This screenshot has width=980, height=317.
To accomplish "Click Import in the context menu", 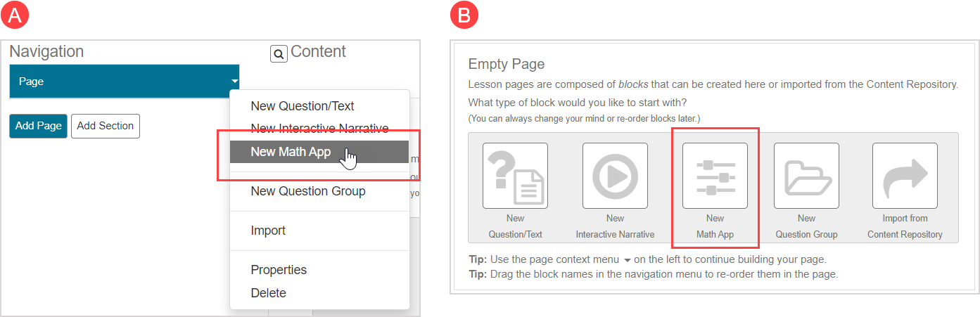I will coord(268,231).
